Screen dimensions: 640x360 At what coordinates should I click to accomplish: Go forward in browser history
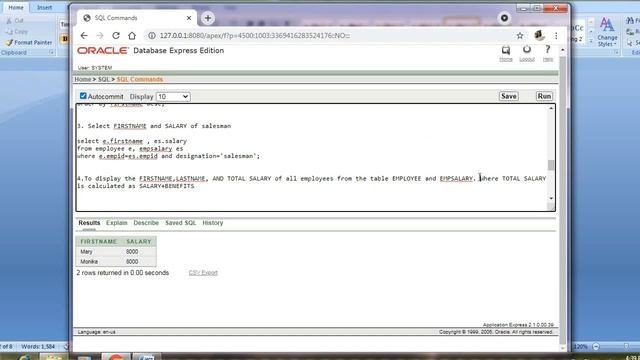(100, 36)
